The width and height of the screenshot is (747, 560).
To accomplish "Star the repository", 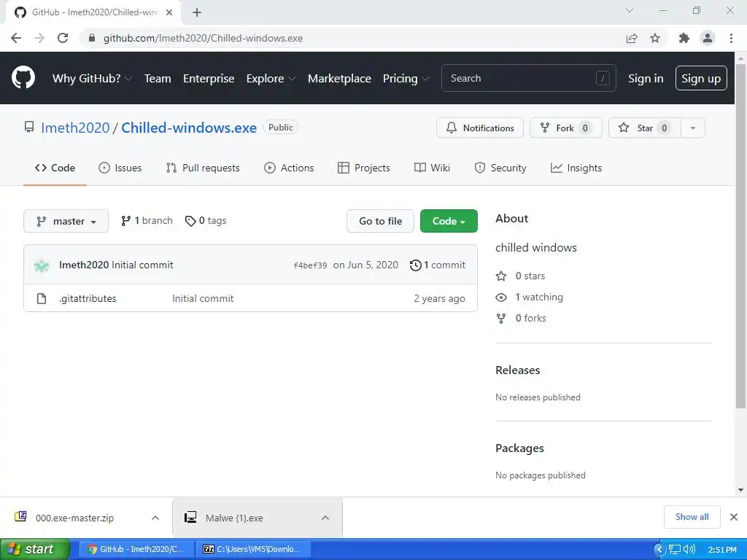I will click(x=645, y=128).
